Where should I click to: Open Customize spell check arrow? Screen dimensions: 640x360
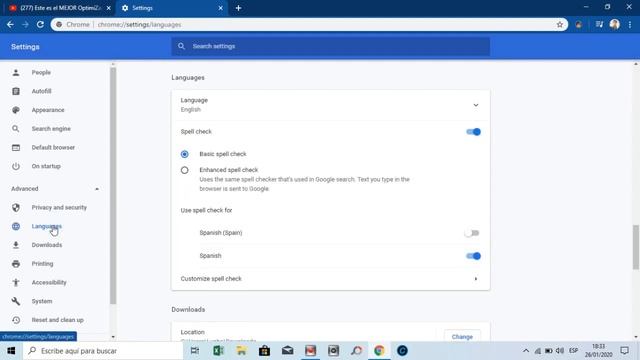click(x=476, y=279)
